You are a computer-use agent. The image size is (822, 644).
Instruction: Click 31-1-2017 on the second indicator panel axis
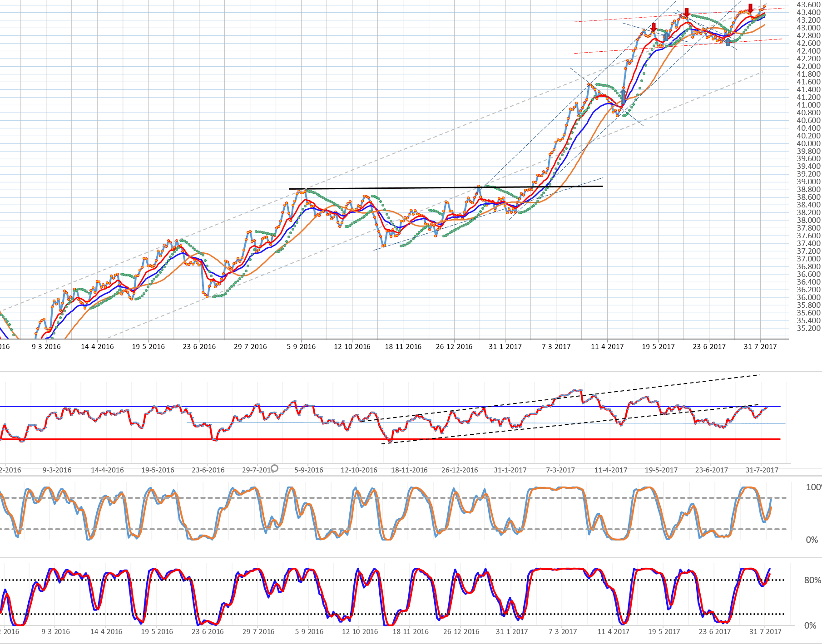510,470
